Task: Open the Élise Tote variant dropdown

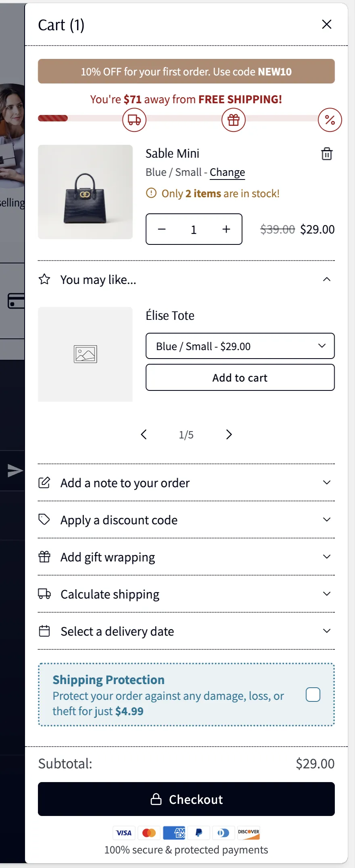Action: pyautogui.click(x=240, y=346)
